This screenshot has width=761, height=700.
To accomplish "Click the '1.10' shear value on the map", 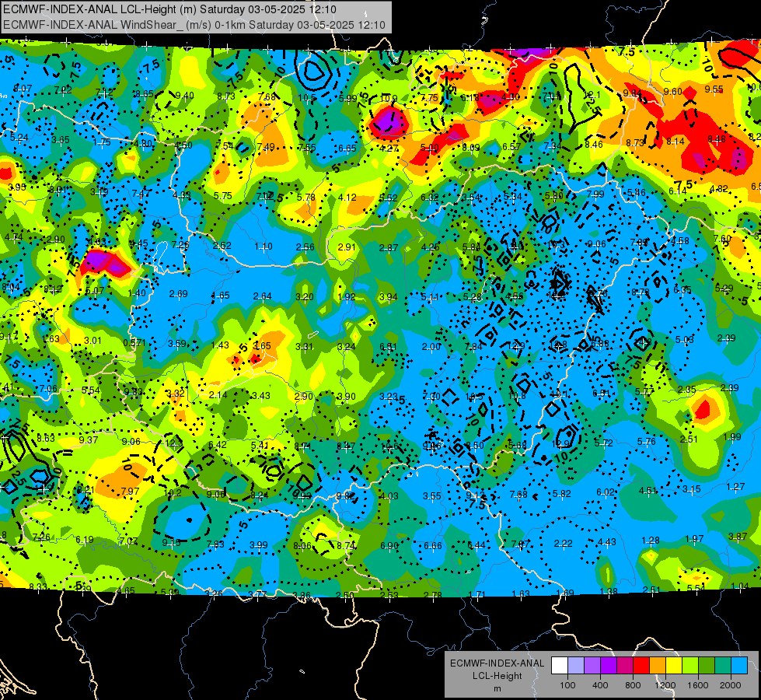I will [263, 247].
